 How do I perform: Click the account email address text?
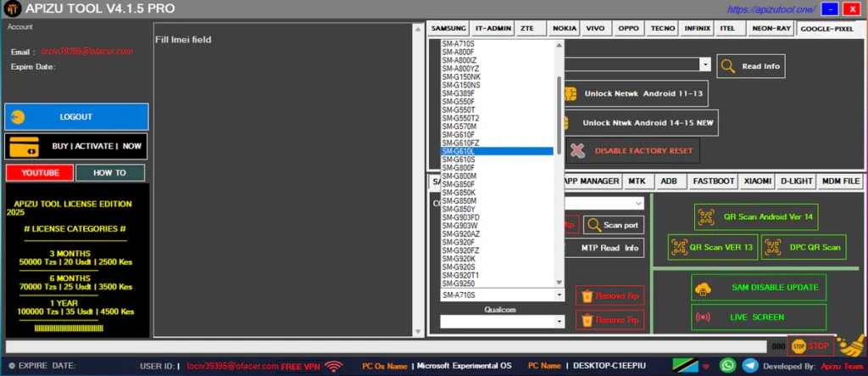(87, 52)
